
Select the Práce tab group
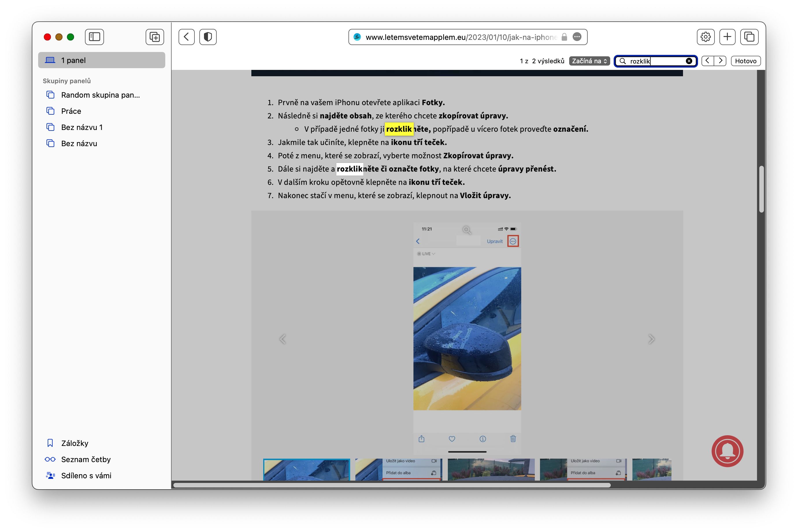click(x=71, y=111)
